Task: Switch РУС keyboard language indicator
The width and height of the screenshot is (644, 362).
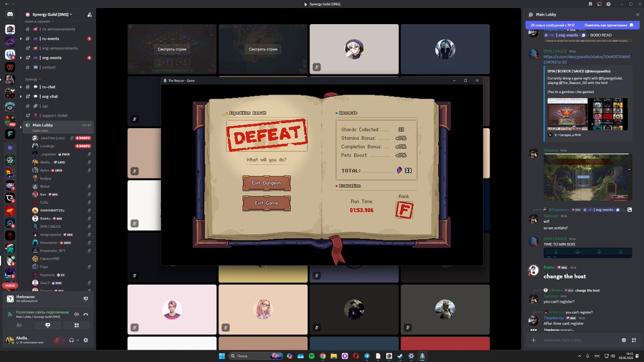Action: point(597,356)
